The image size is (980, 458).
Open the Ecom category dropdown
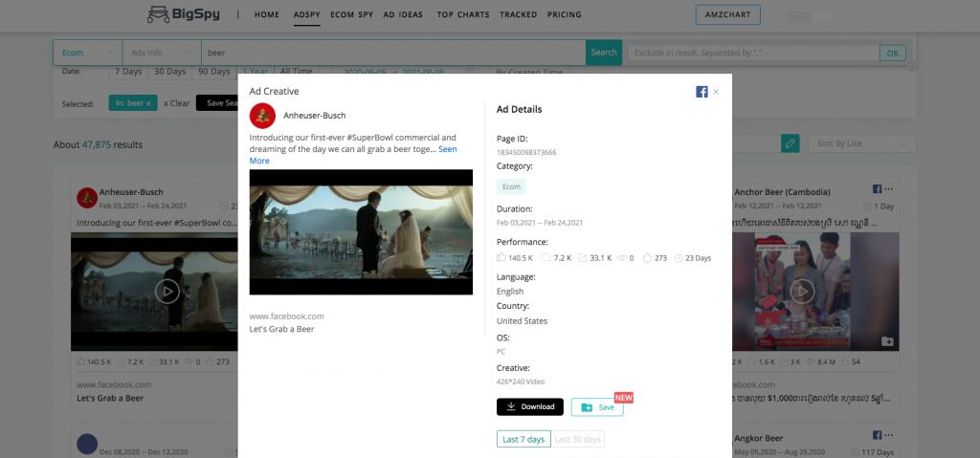tap(87, 53)
